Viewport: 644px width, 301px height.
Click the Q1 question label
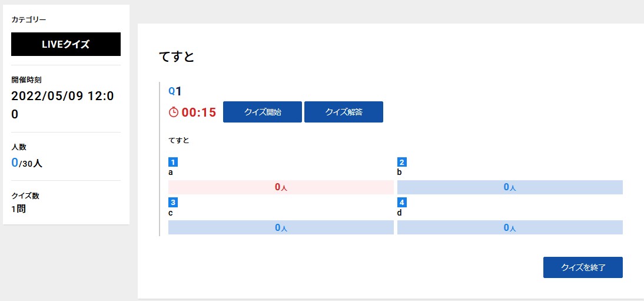click(175, 91)
